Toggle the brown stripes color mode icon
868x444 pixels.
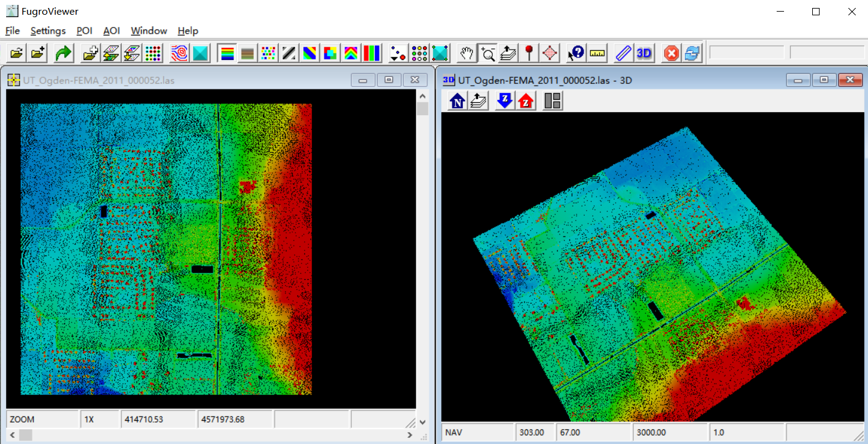(247, 53)
